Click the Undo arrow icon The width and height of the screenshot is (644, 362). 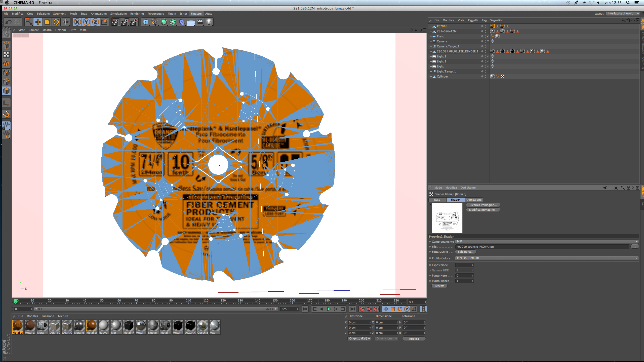pos(9,22)
